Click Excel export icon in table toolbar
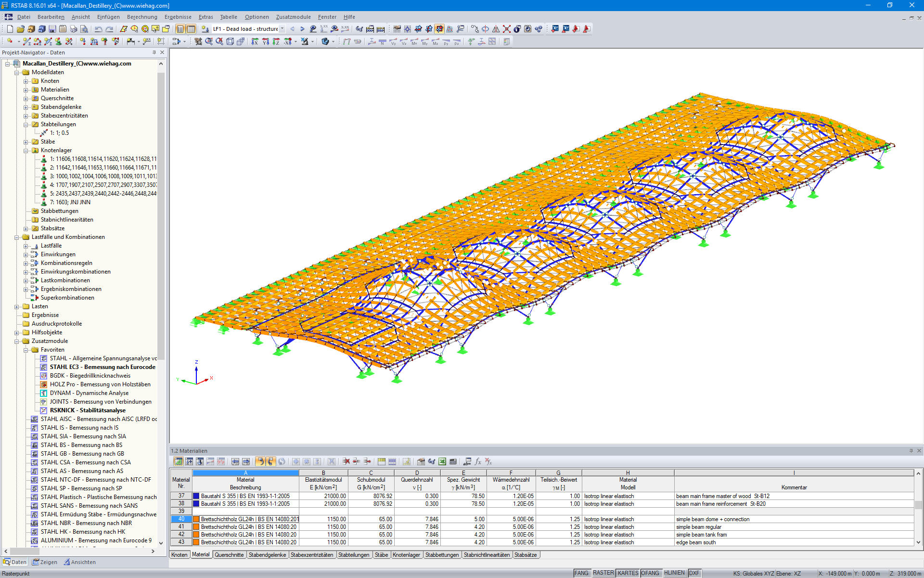 tap(442, 461)
